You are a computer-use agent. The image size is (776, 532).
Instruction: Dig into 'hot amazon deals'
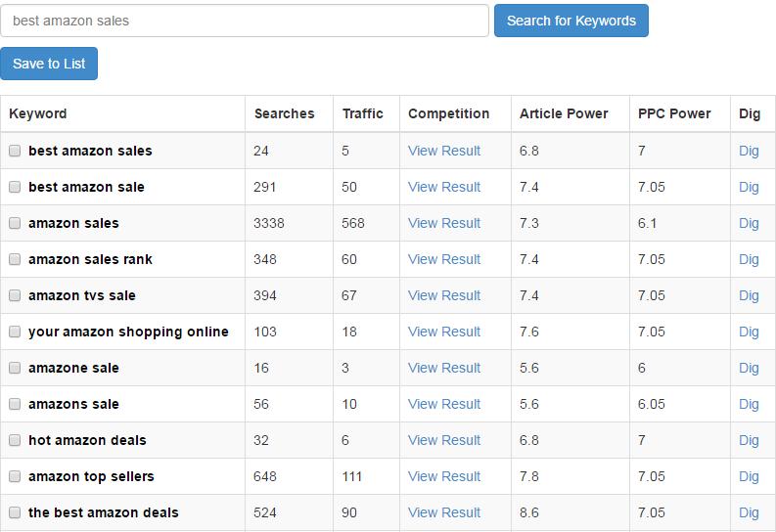(749, 440)
